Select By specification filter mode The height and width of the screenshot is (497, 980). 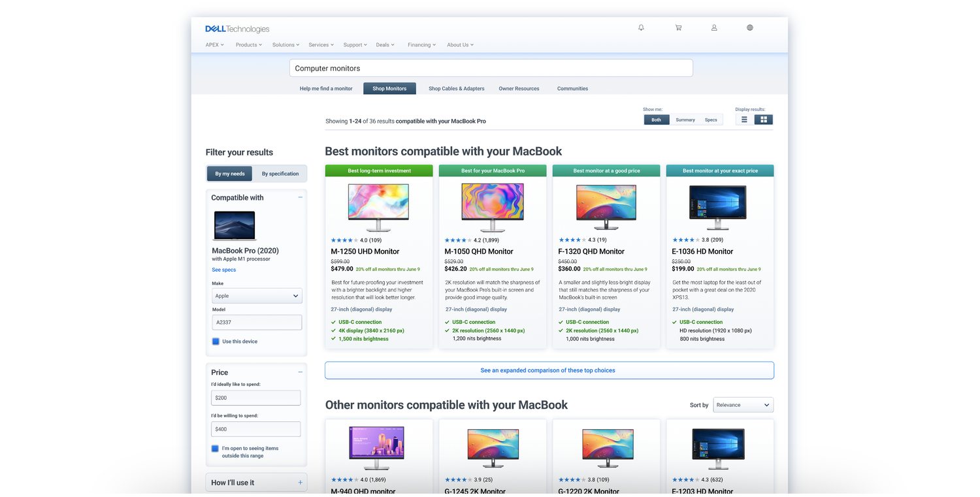click(280, 174)
